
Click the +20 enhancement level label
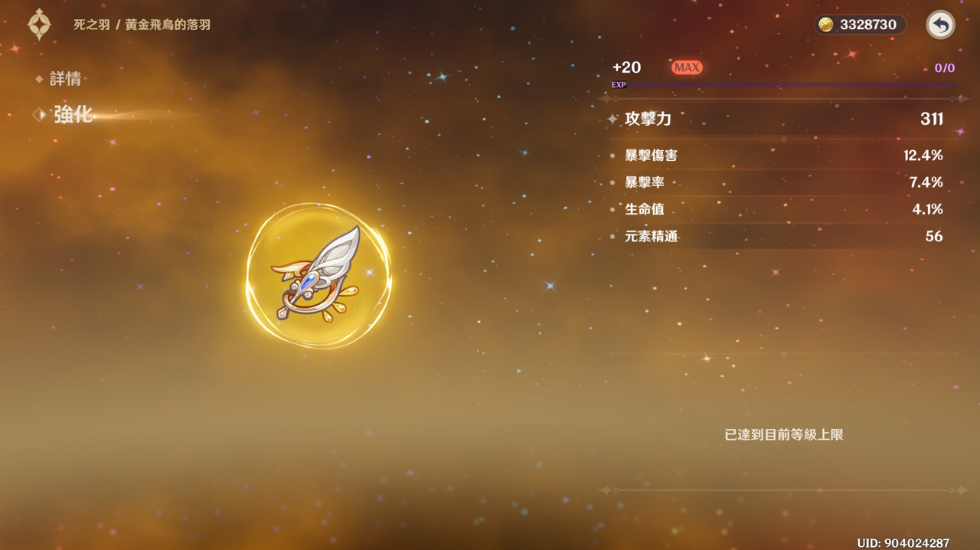(x=626, y=67)
